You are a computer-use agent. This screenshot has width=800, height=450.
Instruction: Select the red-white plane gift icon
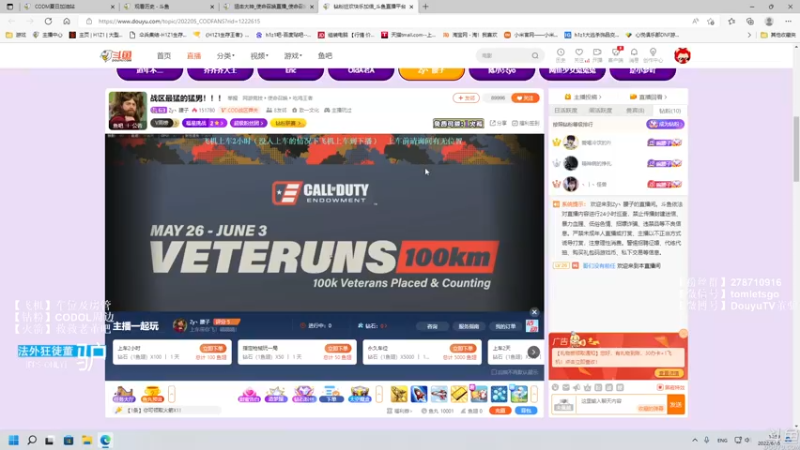tap(439, 394)
